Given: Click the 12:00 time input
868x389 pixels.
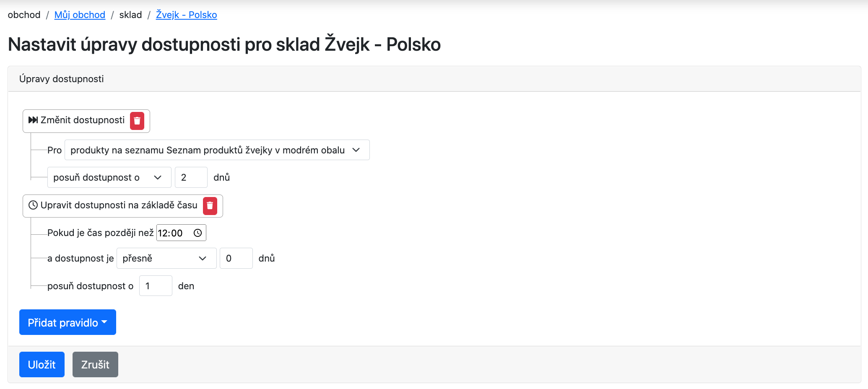Looking at the screenshot, I should 181,233.
